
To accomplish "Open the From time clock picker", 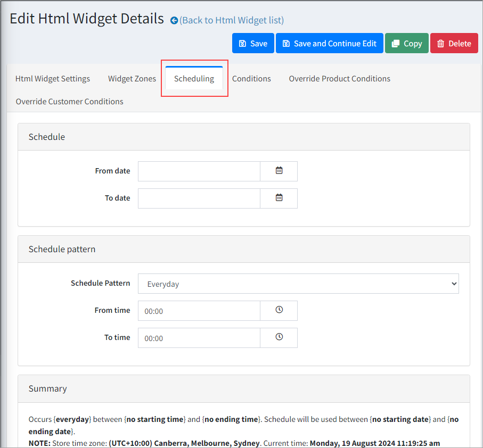I will coord(279,310).
